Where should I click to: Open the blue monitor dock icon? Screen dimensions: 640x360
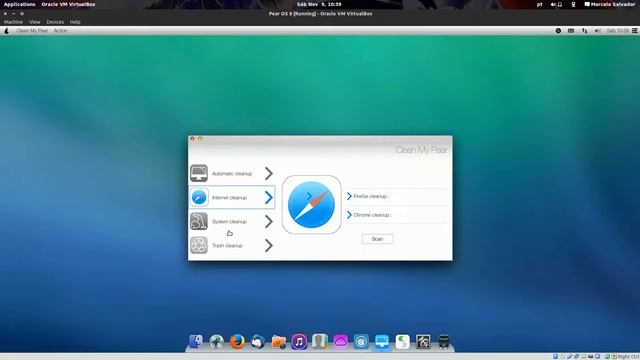(x=382, y=342)
